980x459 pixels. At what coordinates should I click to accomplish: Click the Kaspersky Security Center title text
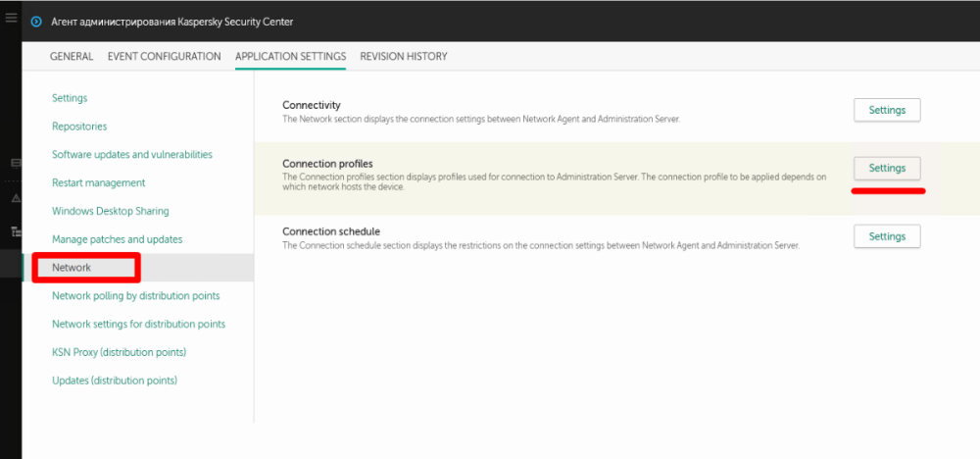click(x=172, y=22)
